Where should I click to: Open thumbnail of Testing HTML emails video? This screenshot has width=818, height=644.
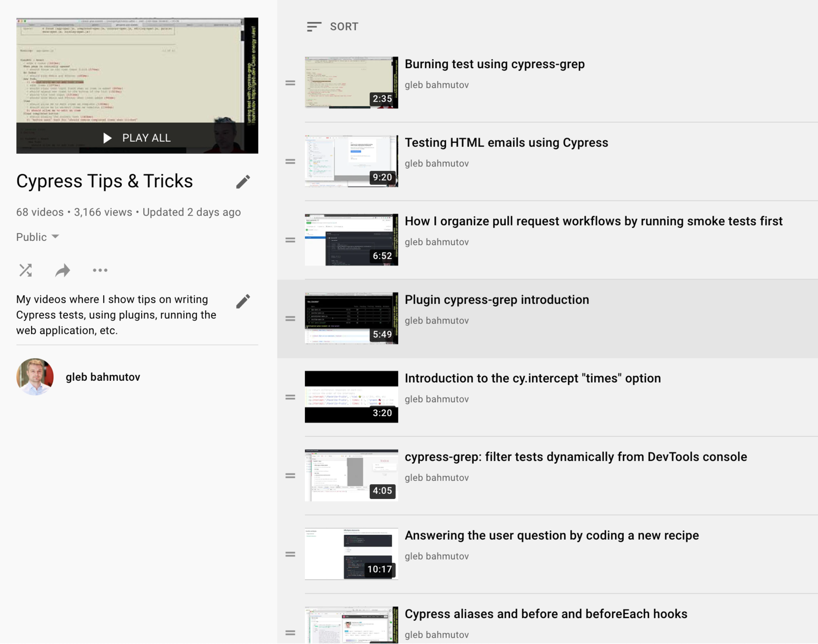(351, 161)
